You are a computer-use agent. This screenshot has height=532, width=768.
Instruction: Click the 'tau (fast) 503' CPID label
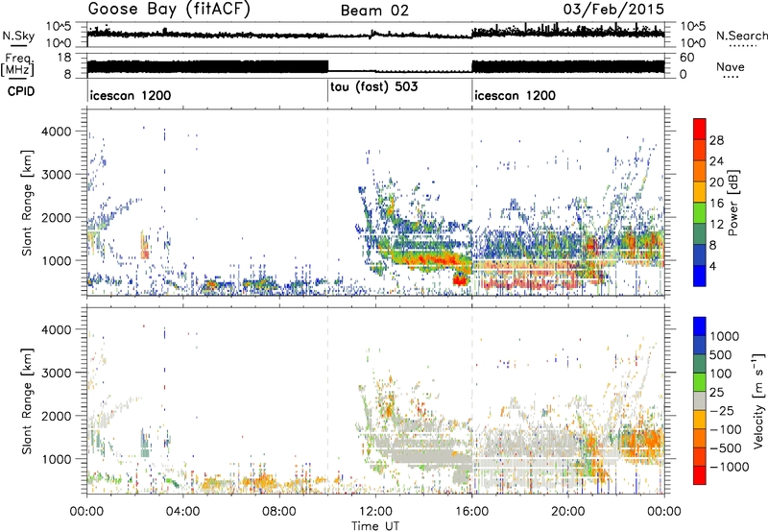374,87
